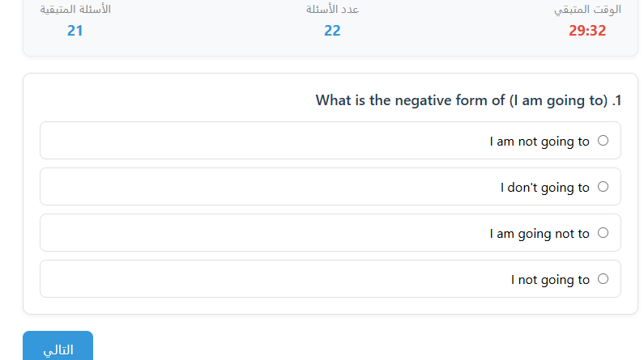The height and width of the screenshot is (360, 644).
Task: Click the عدد الأسئلة label
Action: tap(332, 10)
